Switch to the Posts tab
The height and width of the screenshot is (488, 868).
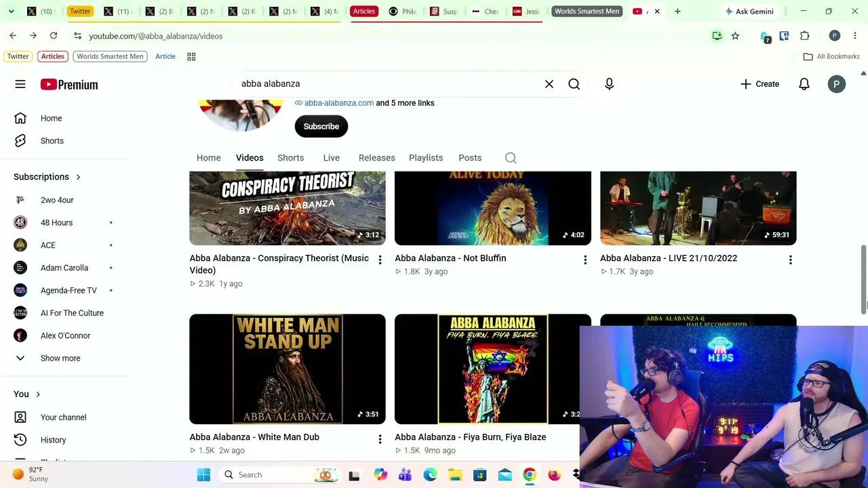[470, 158]
